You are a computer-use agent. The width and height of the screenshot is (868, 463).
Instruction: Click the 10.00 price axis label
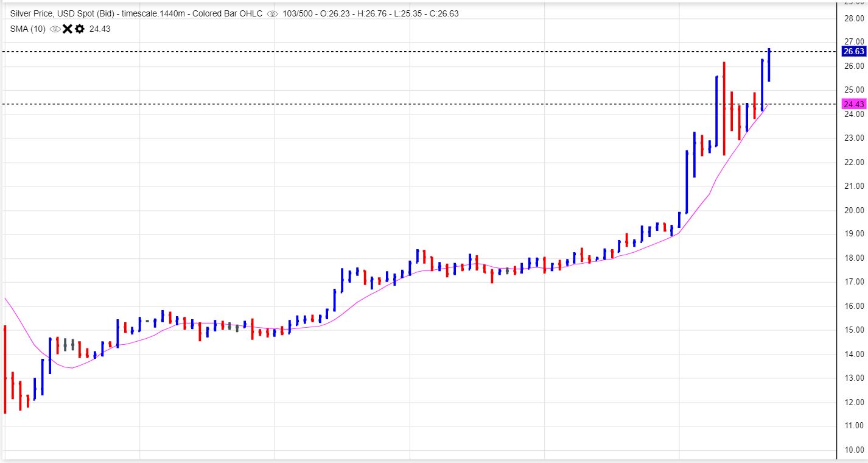click(x=854, y=450)
